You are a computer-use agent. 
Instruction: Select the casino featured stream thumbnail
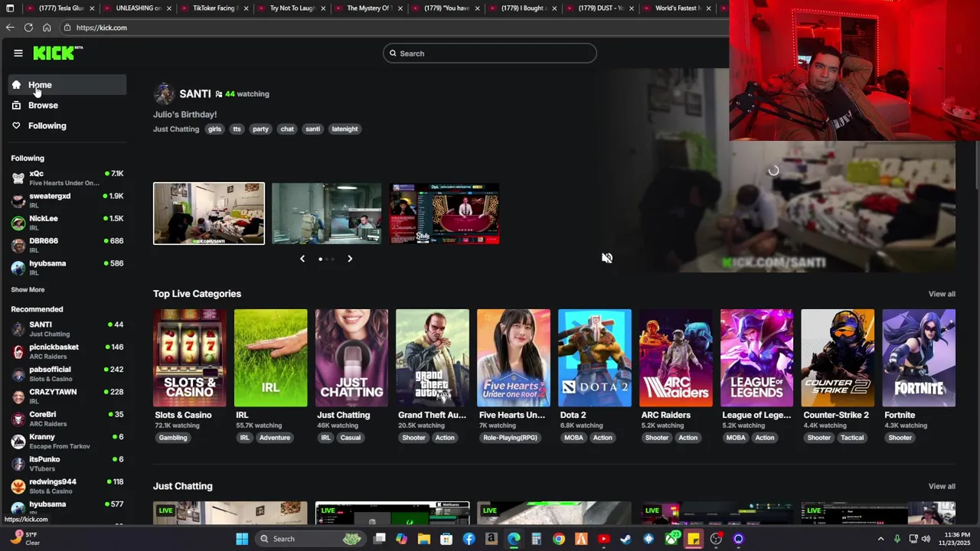click(445, 214)
